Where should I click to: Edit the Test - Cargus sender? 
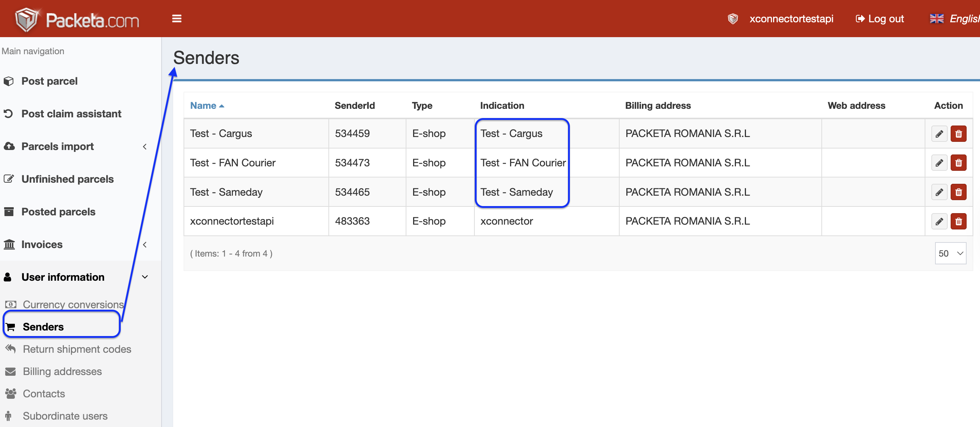[x=938, y=134]
